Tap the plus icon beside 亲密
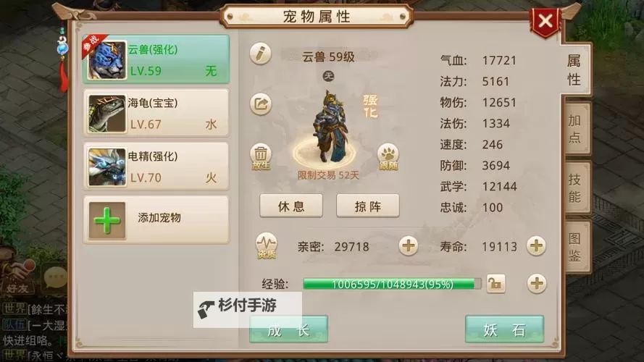 tap(409, 246)
